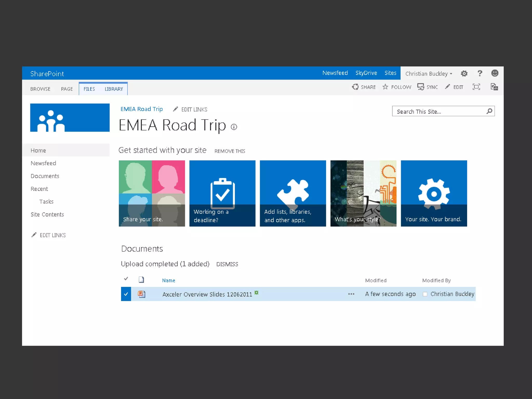Viewport: 532px width, 399px height.
Task: Click the FOLLOW star icon
Action: 385,87
